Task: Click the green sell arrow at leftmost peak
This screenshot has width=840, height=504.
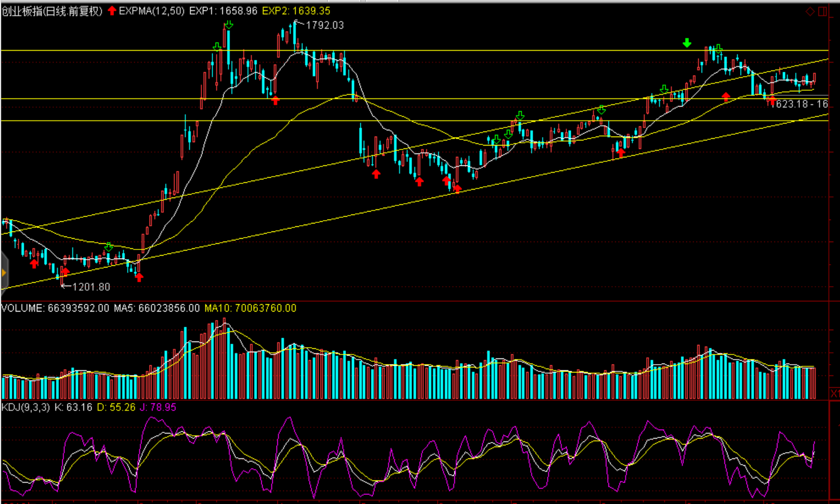Action: tap(108, 247)
